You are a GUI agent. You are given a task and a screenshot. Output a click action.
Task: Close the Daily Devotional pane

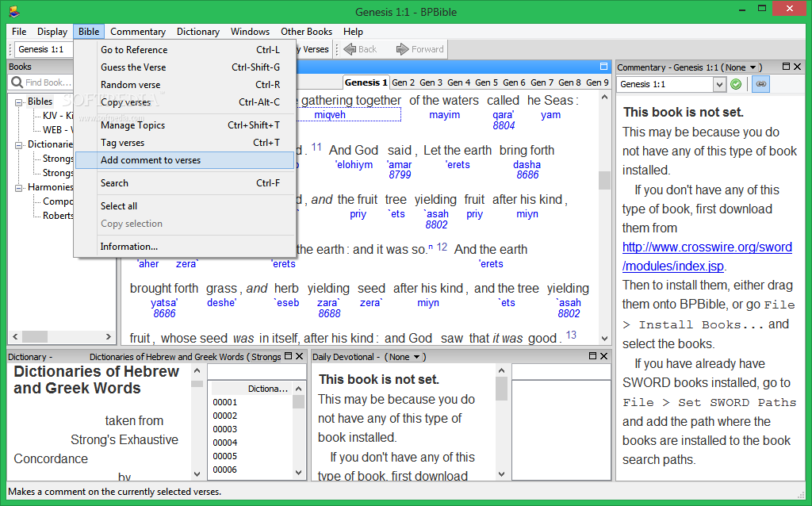tap(603, 356)
